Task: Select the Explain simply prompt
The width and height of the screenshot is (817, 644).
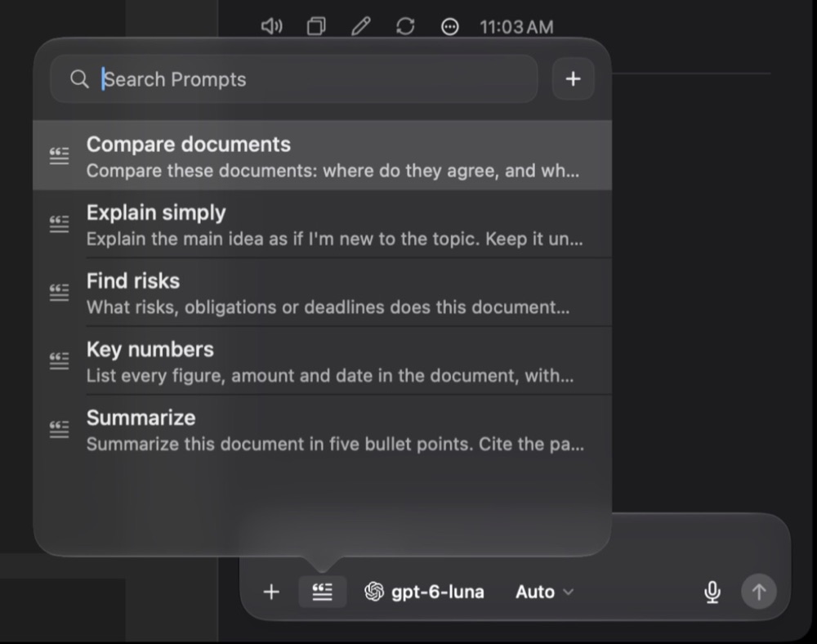Action: [322, 224]
